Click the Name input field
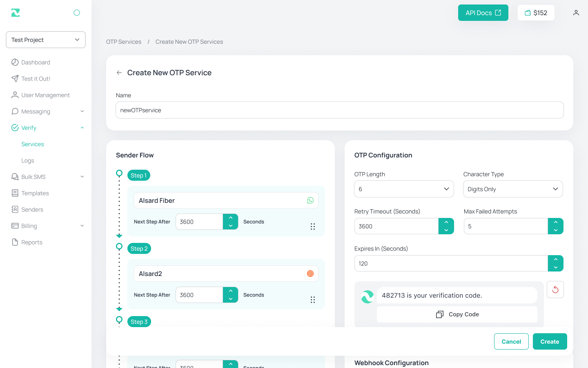 (x=340, y=110)
